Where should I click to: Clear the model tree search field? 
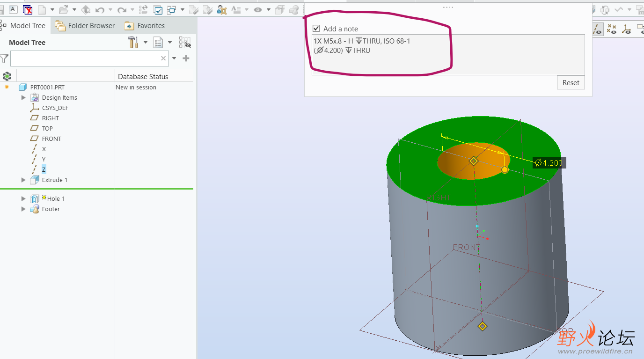[163, 59]
